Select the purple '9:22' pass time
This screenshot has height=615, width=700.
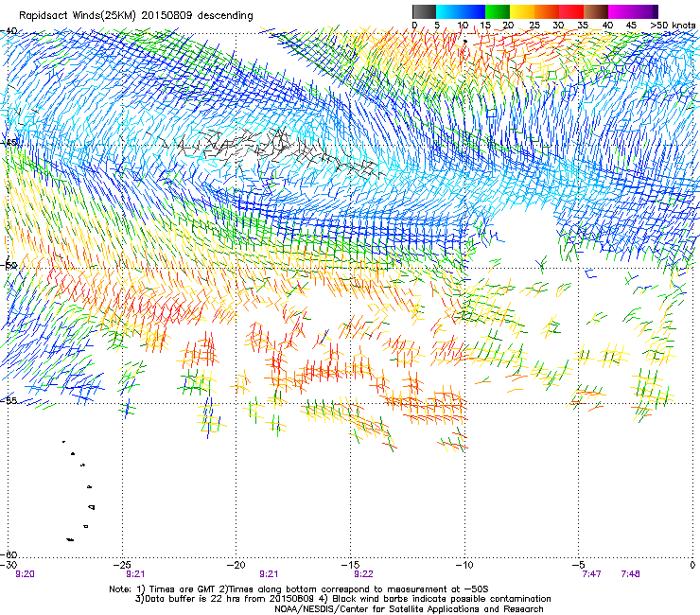point(364,574)
